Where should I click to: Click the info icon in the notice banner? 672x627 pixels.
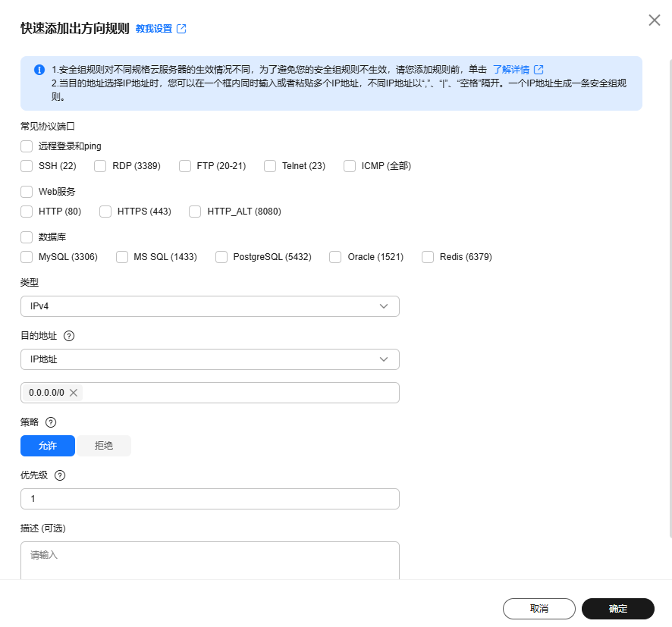click(x=39, y=68)
